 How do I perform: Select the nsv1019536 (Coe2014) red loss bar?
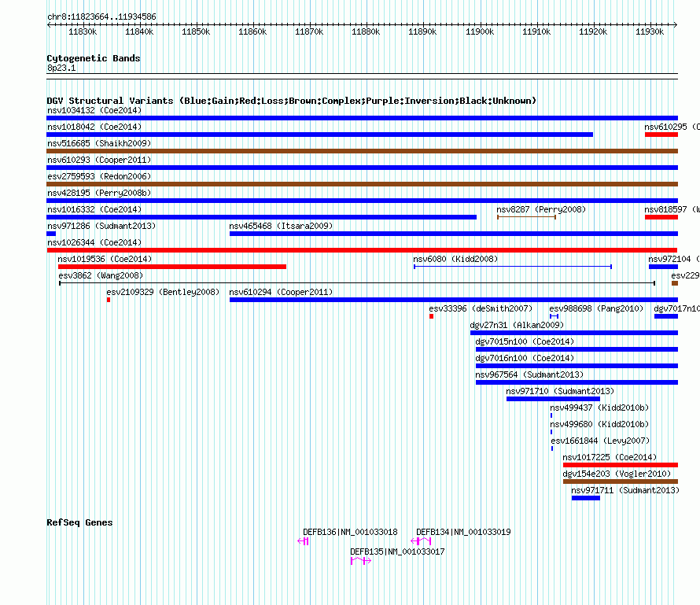[x=172, y=267]
